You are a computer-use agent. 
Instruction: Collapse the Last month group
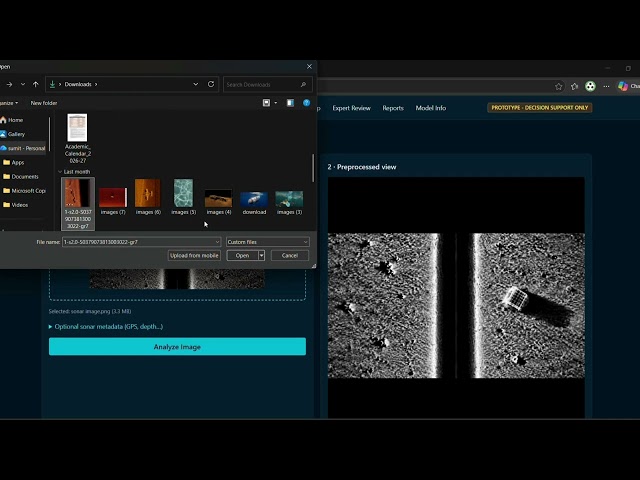[60, 172]
